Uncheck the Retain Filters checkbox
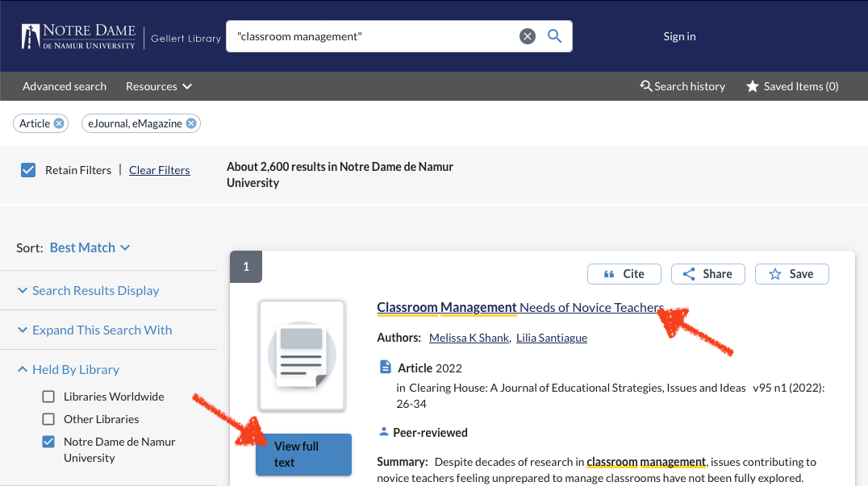 pos(27,170)
